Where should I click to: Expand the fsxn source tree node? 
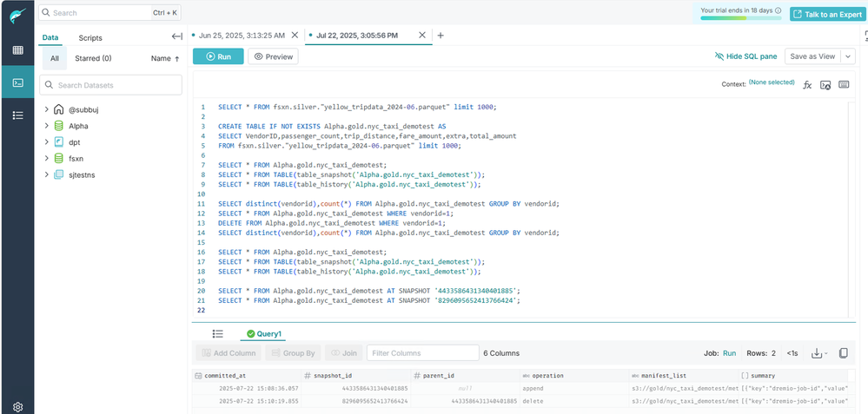point(46,159)
